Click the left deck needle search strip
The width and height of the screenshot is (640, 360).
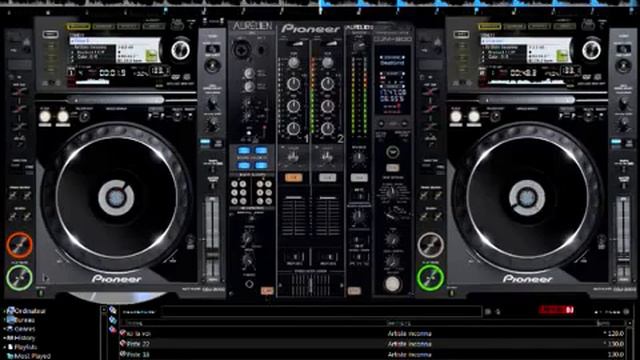click(116, 100)
